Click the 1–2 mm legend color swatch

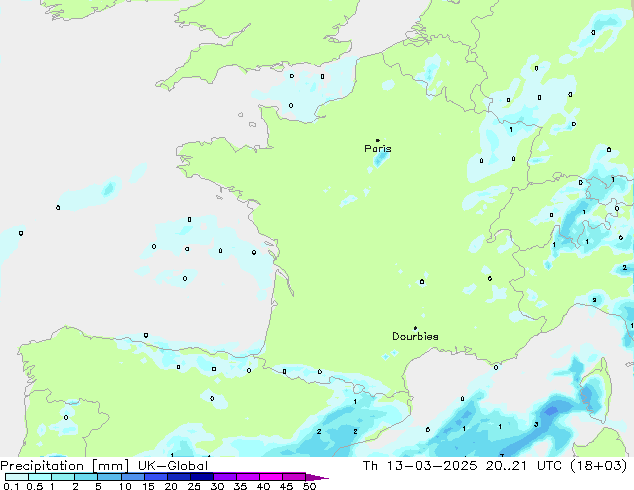point(63,477)
